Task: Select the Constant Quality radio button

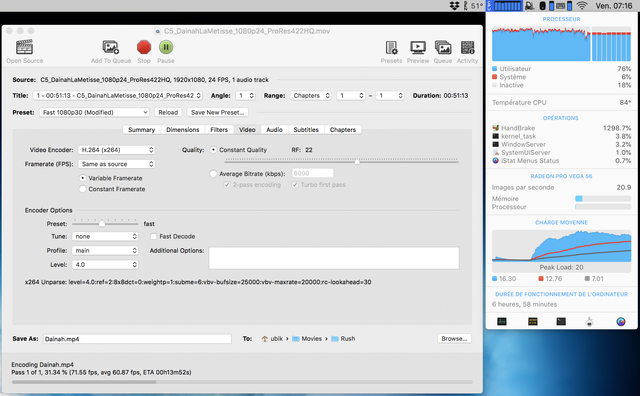Action: tap(213, 150)
